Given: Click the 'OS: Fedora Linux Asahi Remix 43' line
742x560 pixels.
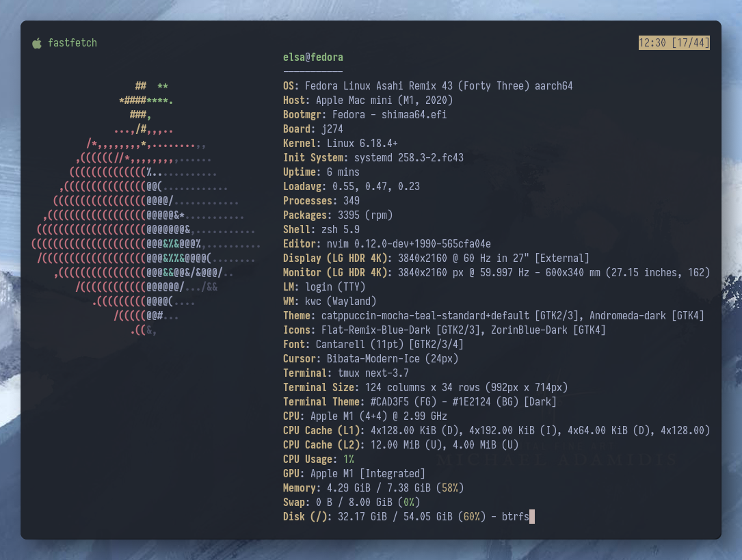Looking at the screenshot, I should [x=428, y=86].
